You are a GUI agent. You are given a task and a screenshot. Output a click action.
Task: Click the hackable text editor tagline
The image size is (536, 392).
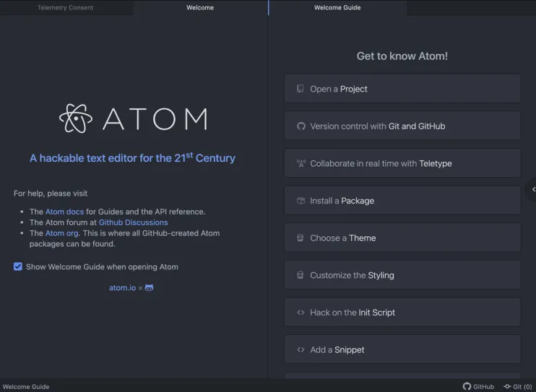[x=132, y=158]
